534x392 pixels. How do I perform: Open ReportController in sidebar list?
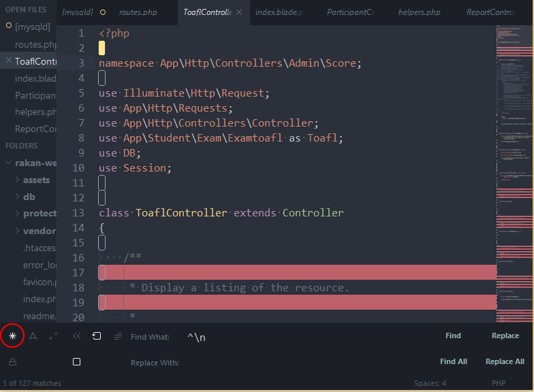click(x=35, y=129)
